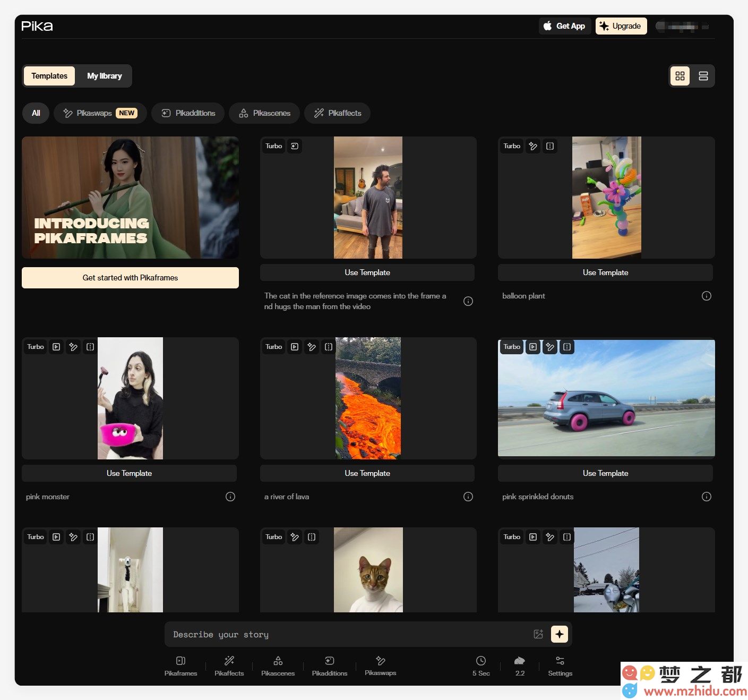Show info for pink monster template
This screenshot has width=748, height=700.
tap(230, 497)
